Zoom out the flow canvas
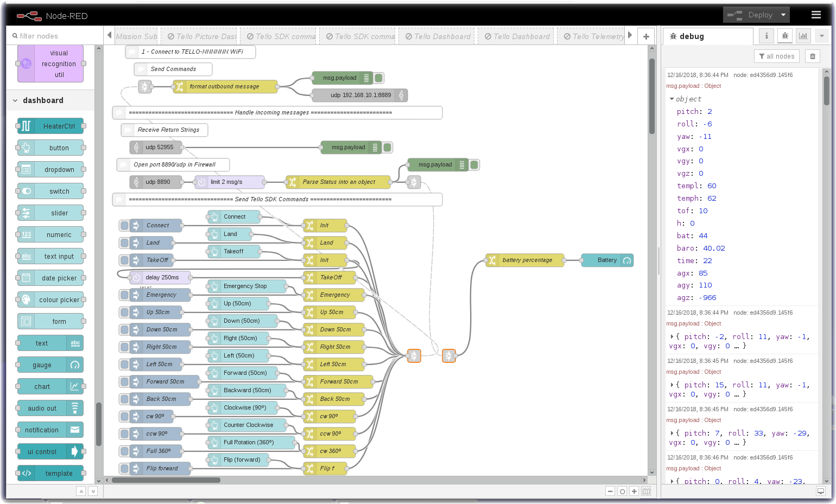Screen dimensions: 836x504 point(610,491)
